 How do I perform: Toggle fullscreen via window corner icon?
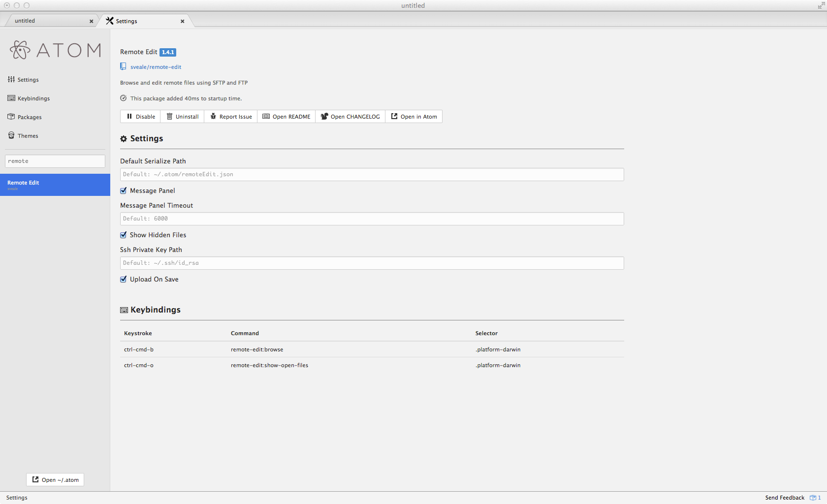pos(821,5)
